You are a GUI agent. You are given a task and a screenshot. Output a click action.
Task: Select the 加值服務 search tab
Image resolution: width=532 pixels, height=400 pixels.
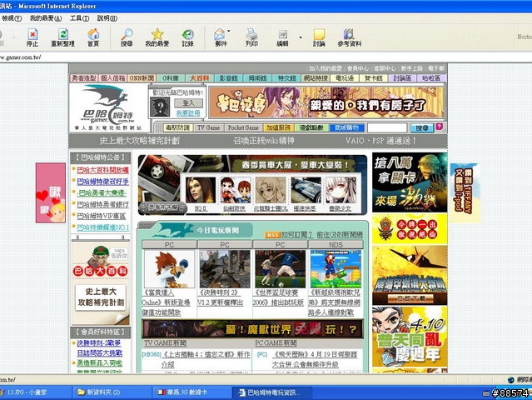[279, 127]
